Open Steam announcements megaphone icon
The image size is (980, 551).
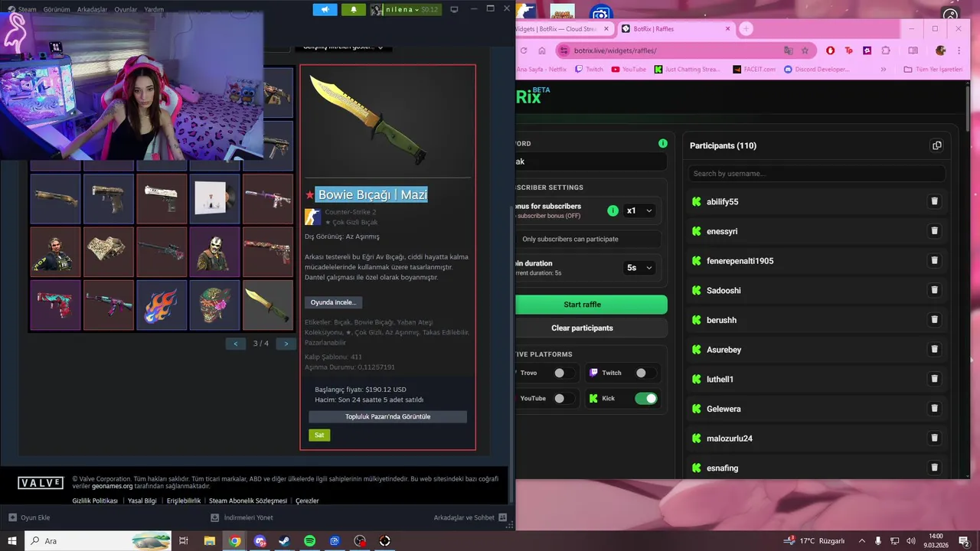point(325,9)
